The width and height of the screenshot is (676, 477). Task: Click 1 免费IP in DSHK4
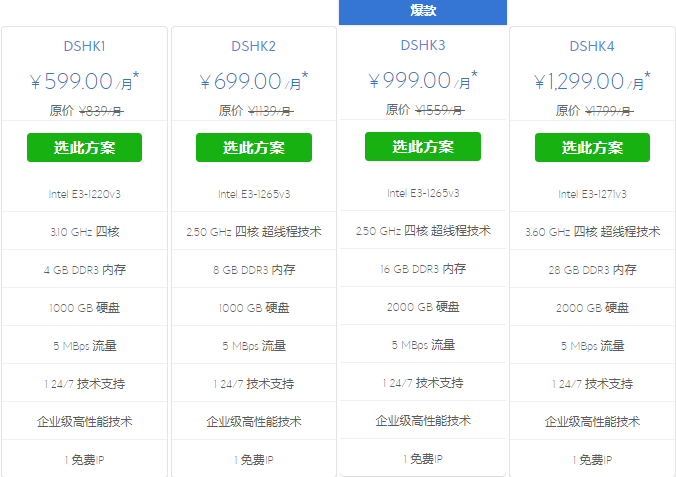[592, 460]
